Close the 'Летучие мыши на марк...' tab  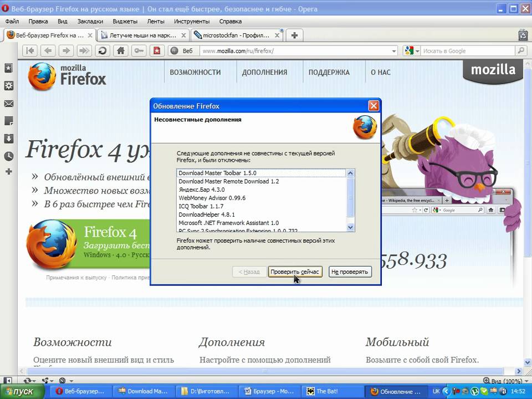[x=183, y=35]
